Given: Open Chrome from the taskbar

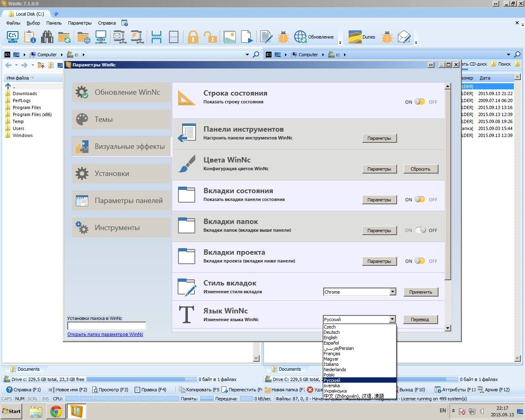Looking at the screenshot, I should (x=56, y=411).
